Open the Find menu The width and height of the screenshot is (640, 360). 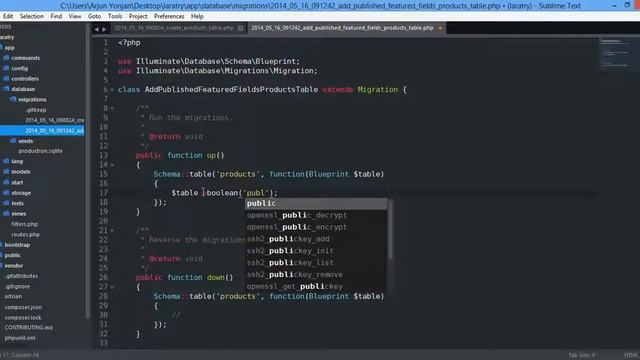point(56,16)
